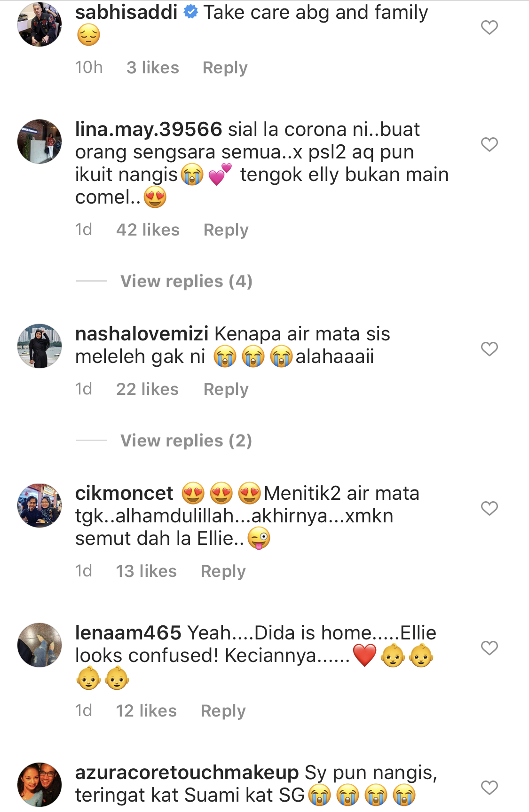Open sabhisaddi's profile picture
The width and height of the screenshot is (529, 812).
[x=39, y=24]
